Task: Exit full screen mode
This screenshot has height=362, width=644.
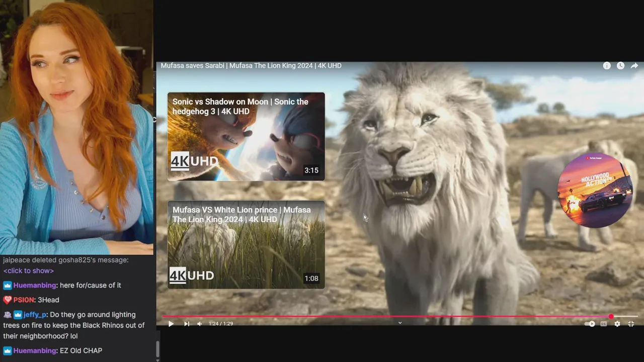Action: coord(631,324)
